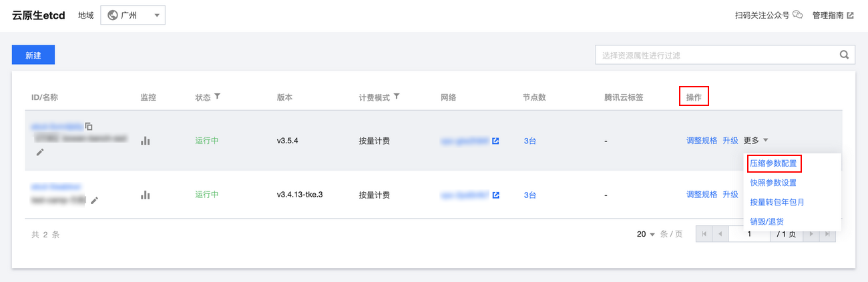Click the 计费模式 column filter icon
868x282 pixels.
[x=397, y=97]
